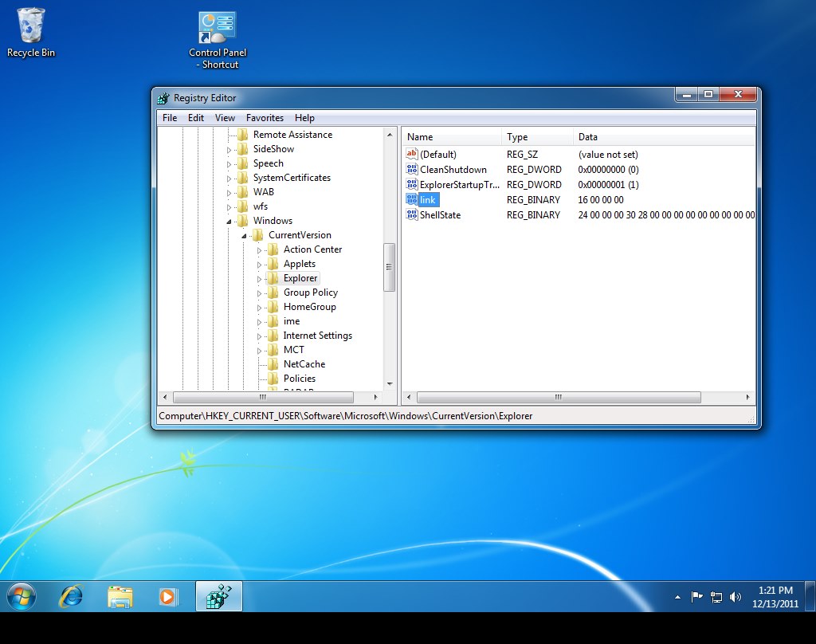Collapse the CurrentVersion key
The image size is (816, 644).
[244, 236]
